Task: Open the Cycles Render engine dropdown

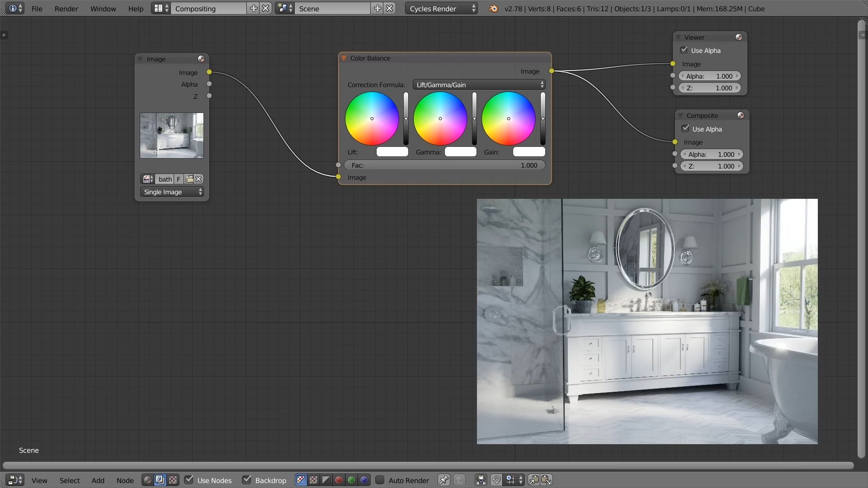Action: (x=441, y=9)
